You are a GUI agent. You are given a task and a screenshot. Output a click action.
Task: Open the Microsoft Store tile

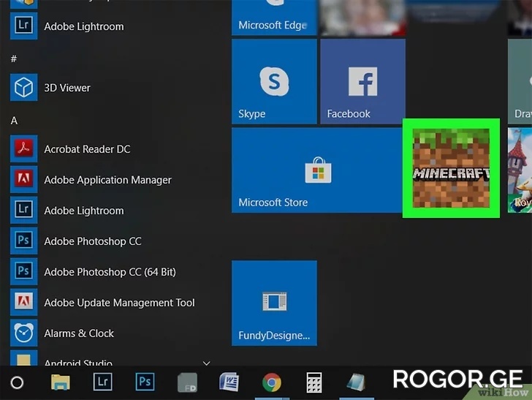pos(317,170)
